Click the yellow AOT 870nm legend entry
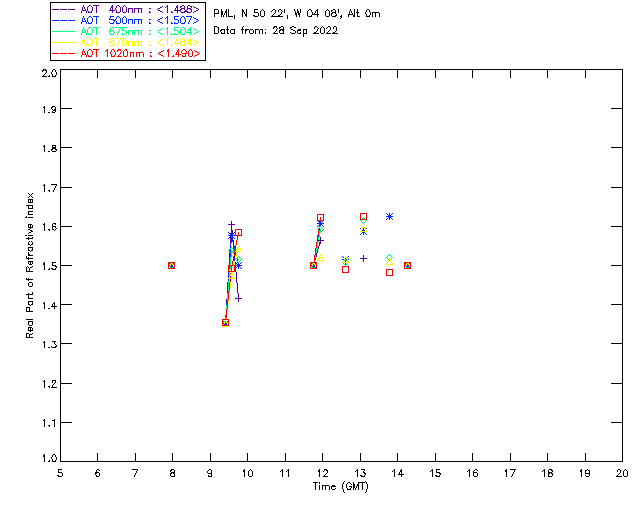This screenshot has width=640, height=512. pyautogui.click(x=126, y=42)
